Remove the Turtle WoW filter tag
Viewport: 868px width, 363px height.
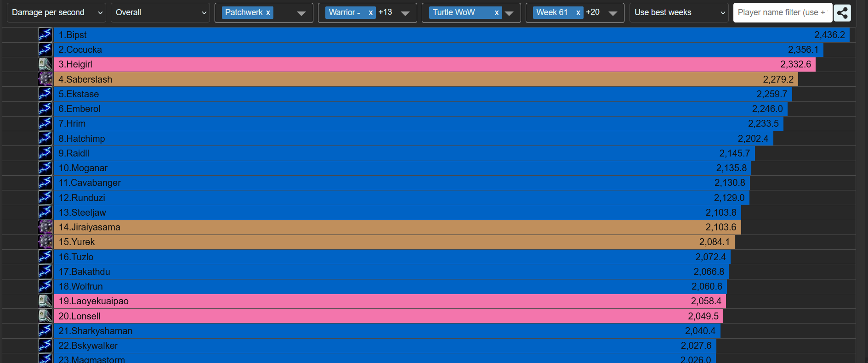496,13
